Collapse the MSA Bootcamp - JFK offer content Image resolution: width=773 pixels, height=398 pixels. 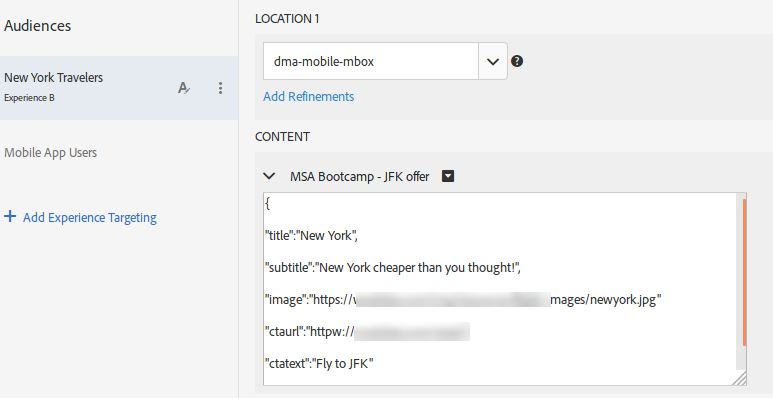(x=269, y=176)
